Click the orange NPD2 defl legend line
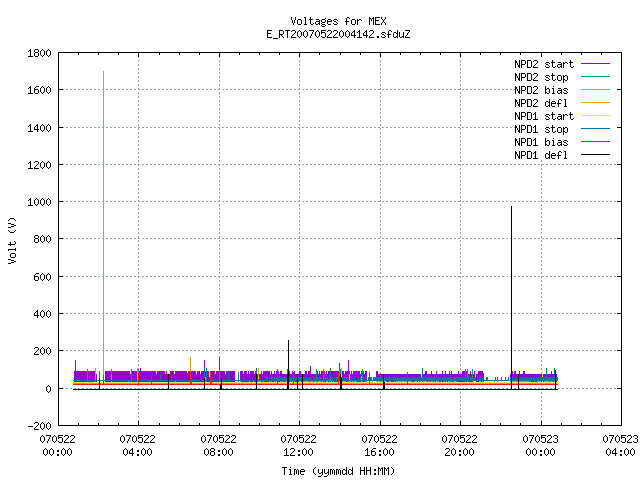 point(595,102)
